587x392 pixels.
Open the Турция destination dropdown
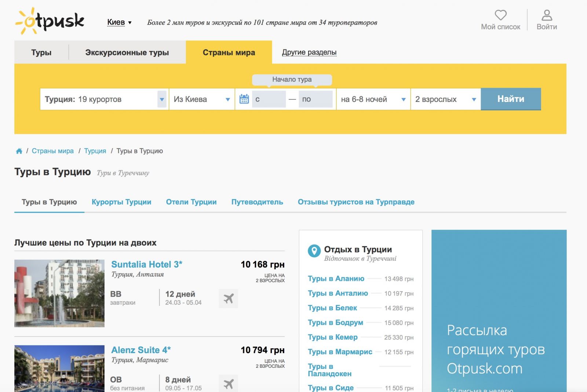(x=161, y=99)
